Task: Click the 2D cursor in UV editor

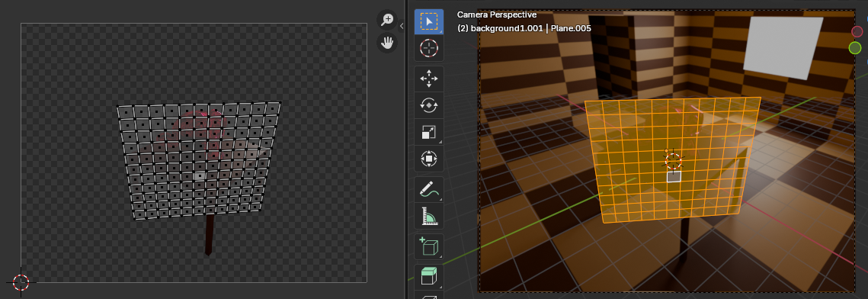Action: pyautogui.click(x=21, y=282)
